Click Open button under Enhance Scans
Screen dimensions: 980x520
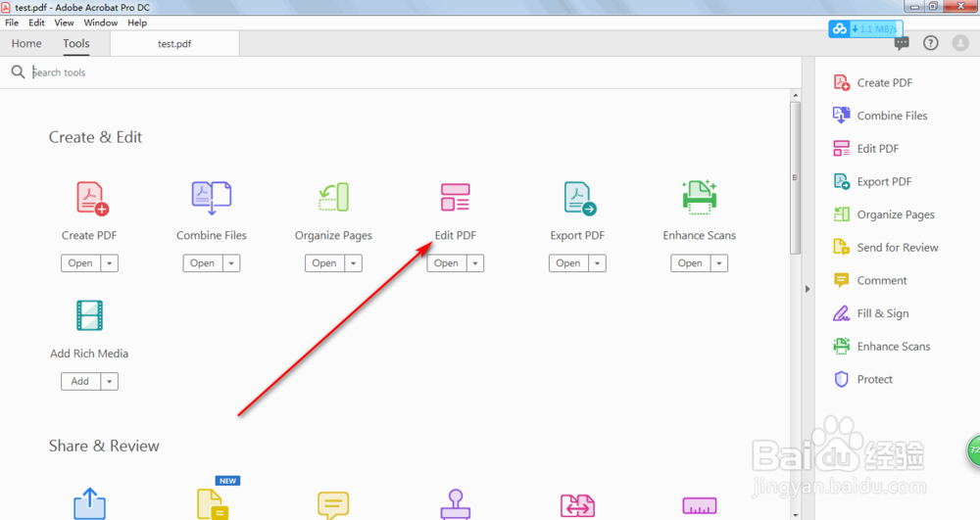click(690, 263)
